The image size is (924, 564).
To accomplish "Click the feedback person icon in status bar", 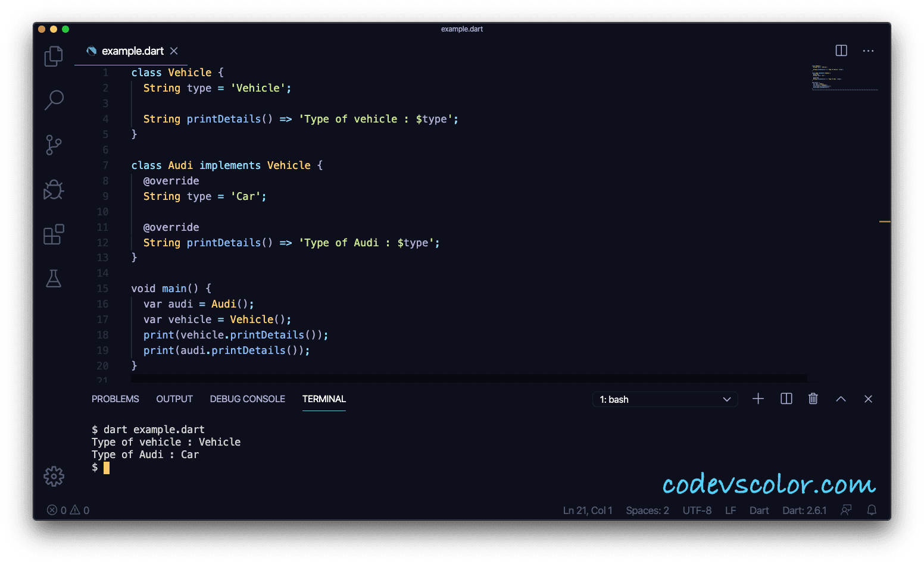I will coord(846,510).
